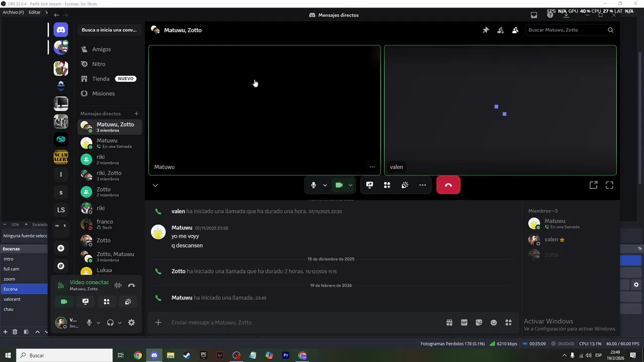
Task: Open 'Zotto, Matuwu' group conversation
Action: pyautogui.click(x=109, y=257)
